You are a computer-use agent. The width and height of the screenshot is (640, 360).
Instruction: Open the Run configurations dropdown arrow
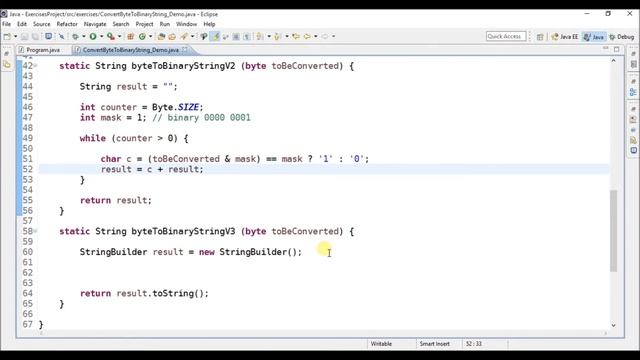pos(102,36)
